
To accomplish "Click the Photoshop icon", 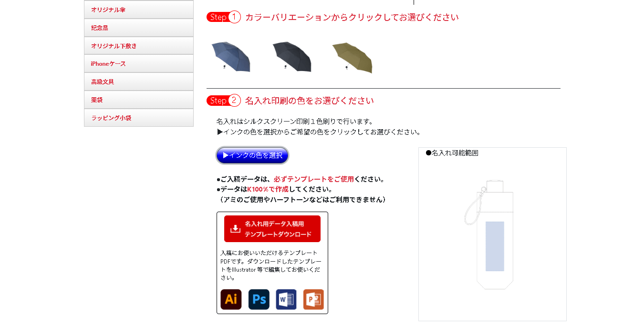I will pyautogui.click(x=259, y=299).
